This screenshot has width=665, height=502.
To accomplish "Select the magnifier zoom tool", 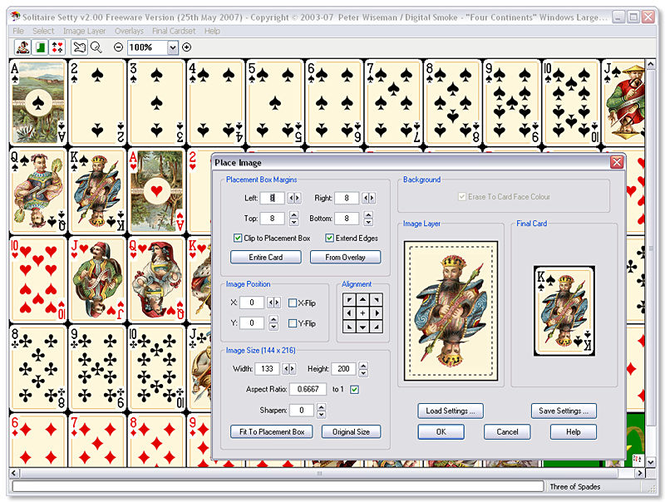I will [x=96, y=47].
